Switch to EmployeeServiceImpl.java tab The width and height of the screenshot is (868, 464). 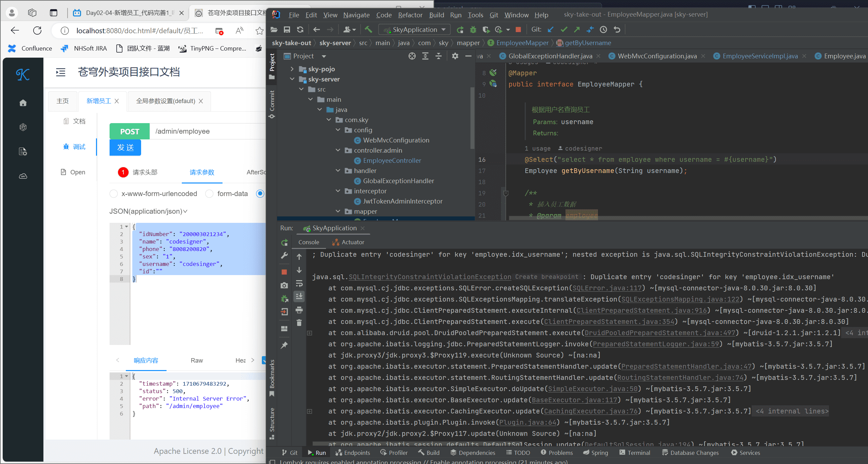[760, 56]
